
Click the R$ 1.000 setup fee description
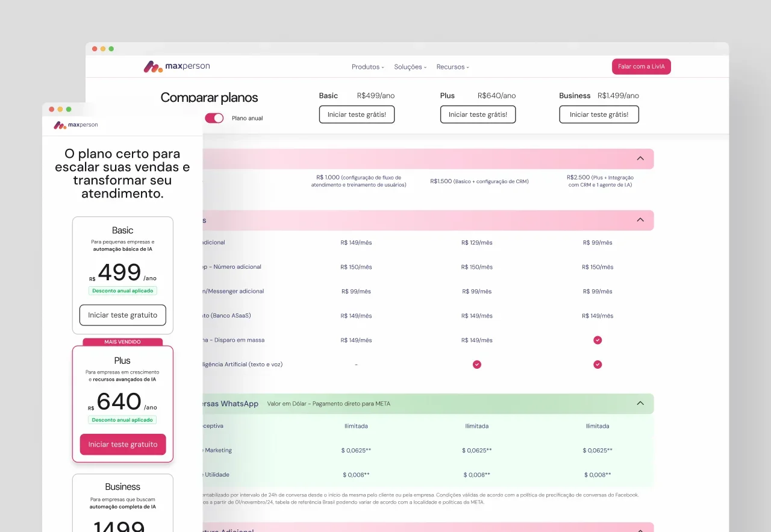358,181
